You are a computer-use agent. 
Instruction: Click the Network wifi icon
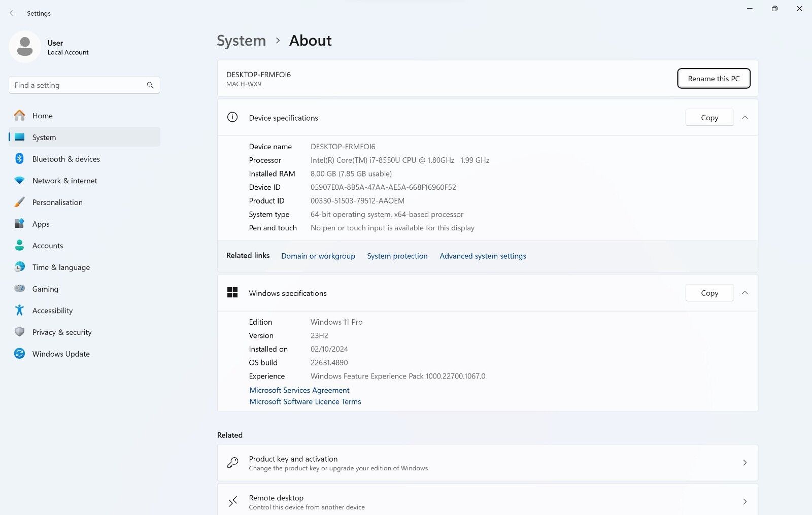pos(19,181)
